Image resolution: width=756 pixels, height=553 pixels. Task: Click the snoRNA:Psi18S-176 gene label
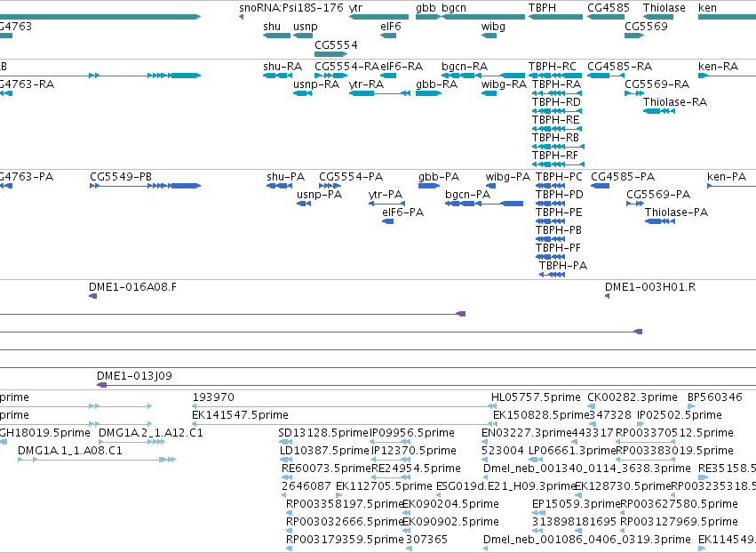point(291,8)
